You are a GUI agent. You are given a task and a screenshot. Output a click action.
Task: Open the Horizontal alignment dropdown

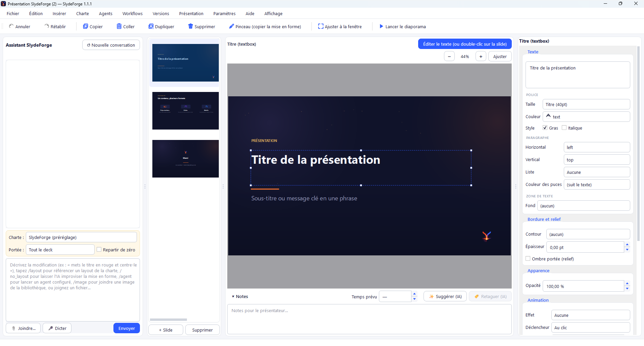point(597,147)
